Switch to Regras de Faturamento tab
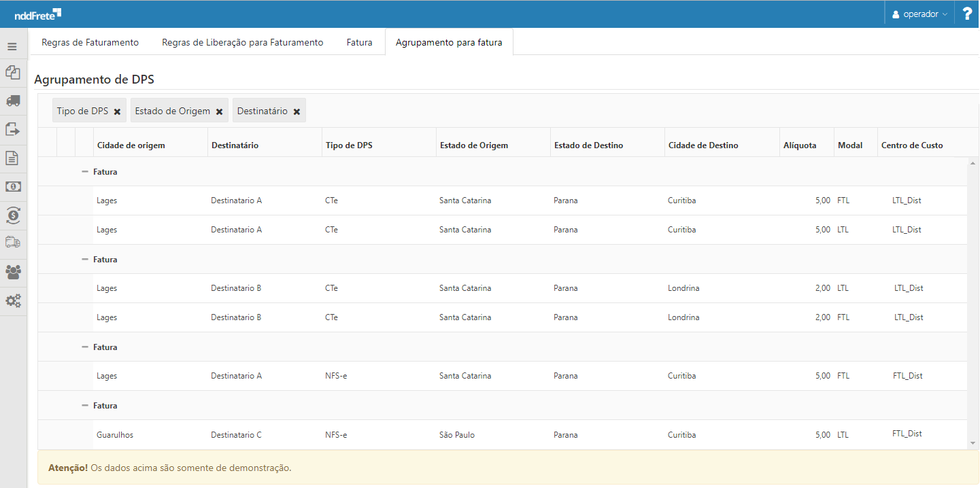The width and height of the screenshot is (980, 488). [90, 42]
